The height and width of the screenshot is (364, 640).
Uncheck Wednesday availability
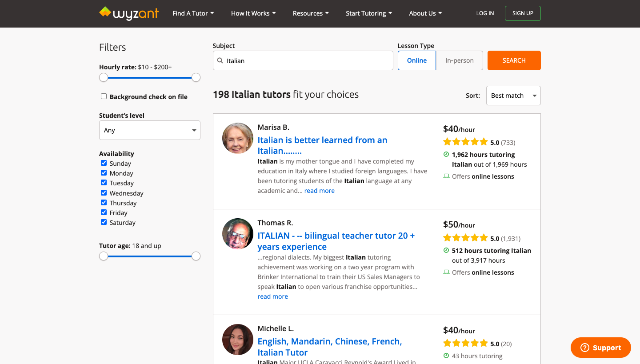[104, 193]
